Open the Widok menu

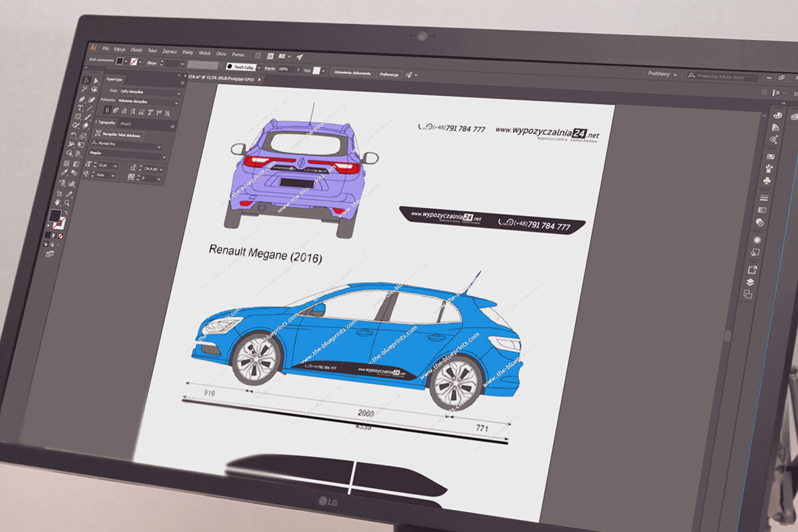tap(205, 53)
